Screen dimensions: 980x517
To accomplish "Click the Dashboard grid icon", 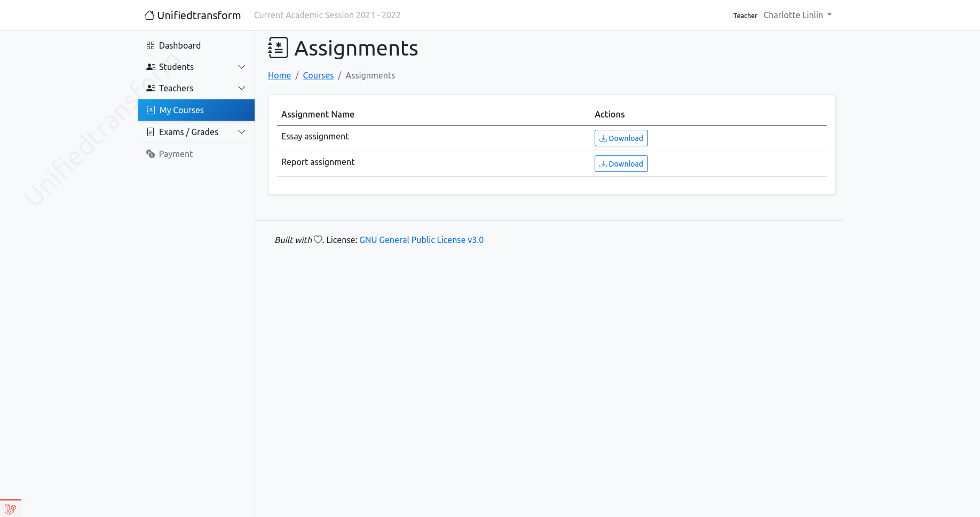I will pyautogui.click(x=151, y=45).
